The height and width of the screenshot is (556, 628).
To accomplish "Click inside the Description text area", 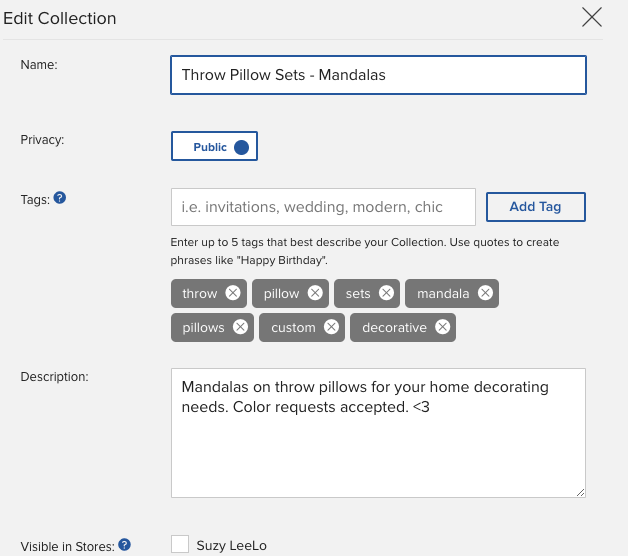I will point(378,440).
